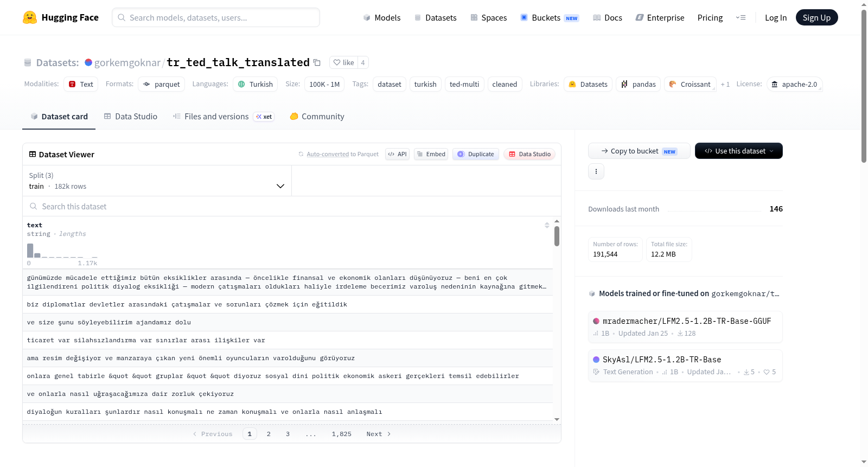Click the Hugging Face logo icon
This screenshot has height=467, width=868.
[x=30, y=17]
